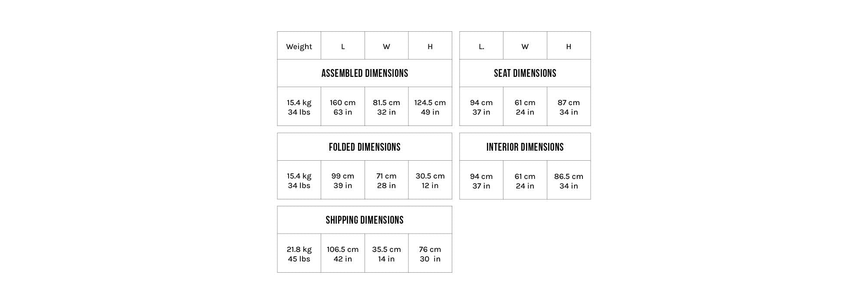The image size is (868, 304).
Task: Click the Seat Dimensions heading
Action: click(525, 73)
